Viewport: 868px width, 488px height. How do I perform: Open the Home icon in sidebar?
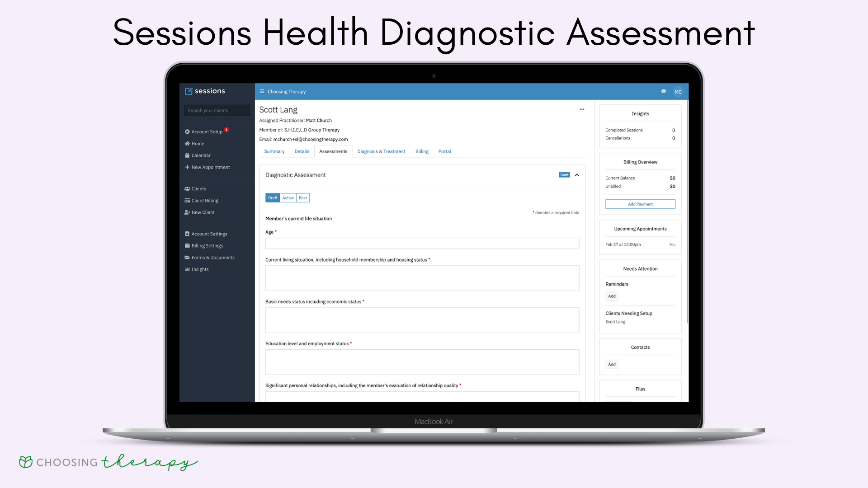tap(187, 144)
